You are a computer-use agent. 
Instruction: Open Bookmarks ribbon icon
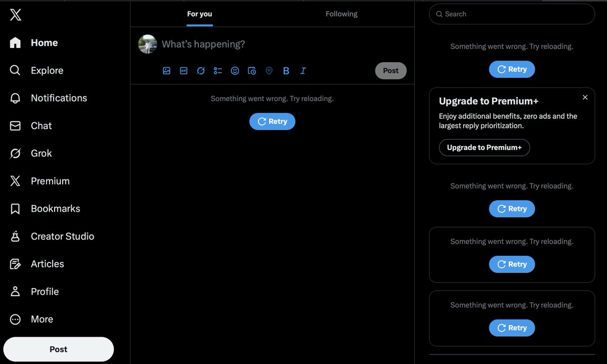click(x=15, y=209)
